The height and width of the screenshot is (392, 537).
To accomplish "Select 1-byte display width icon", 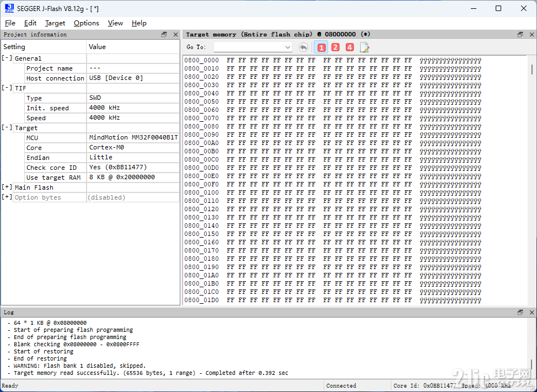I will pyautogui.click(x=321, y=47).
